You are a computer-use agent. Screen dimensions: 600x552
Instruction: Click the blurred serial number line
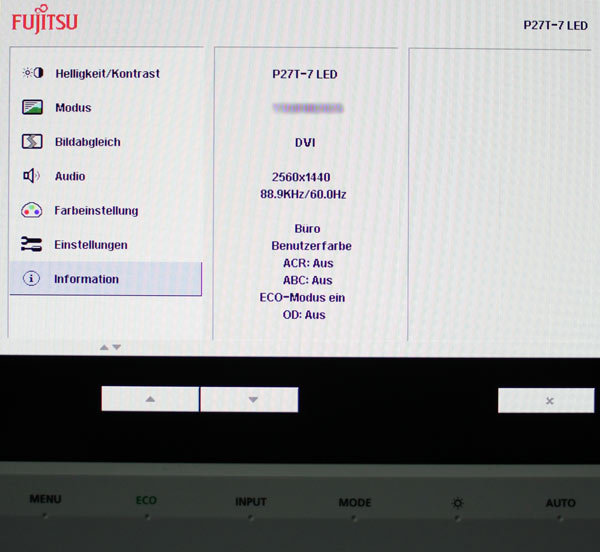click(x=308, y=108)
